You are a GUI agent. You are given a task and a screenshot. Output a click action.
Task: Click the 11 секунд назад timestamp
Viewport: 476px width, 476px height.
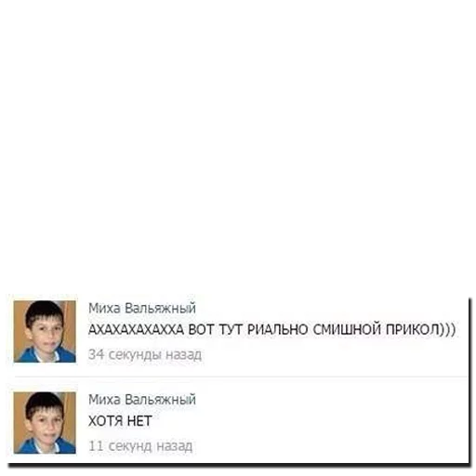tap(140, 446)
